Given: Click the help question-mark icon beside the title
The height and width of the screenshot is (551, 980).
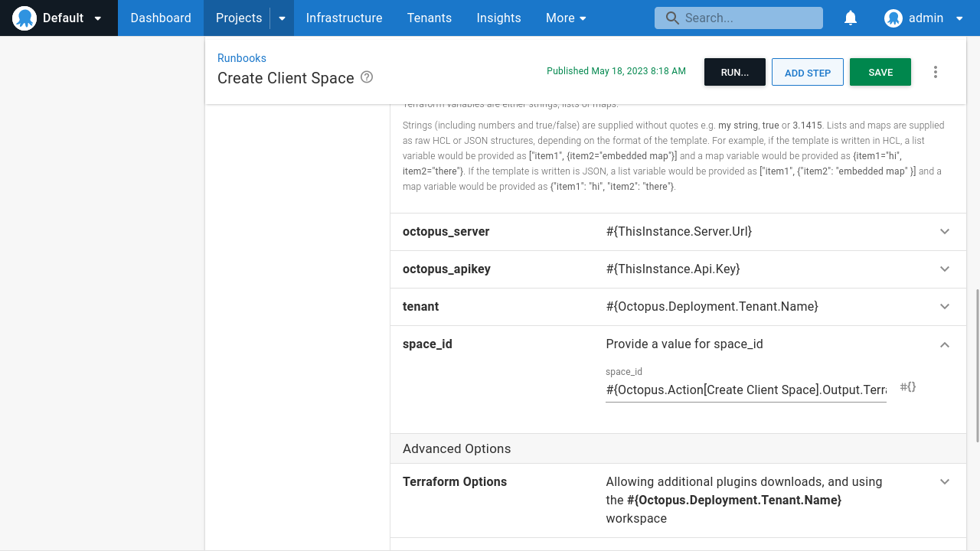Looking at the screenshot, I should click(366, 77).
